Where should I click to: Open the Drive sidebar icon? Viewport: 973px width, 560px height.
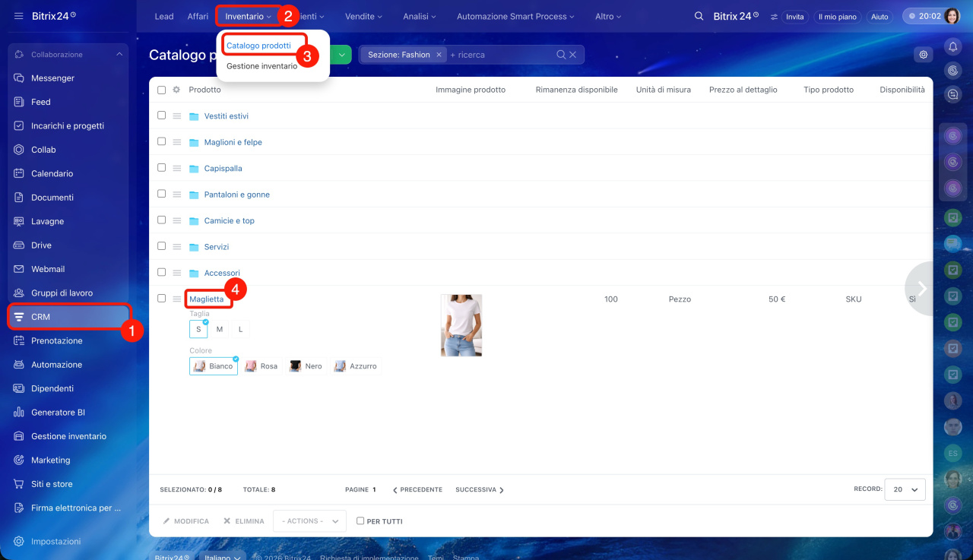[x=19, y=245]
